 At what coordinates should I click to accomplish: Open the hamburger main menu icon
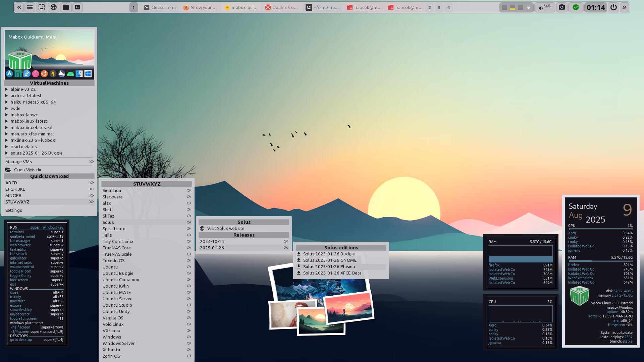tap(30, 7)
